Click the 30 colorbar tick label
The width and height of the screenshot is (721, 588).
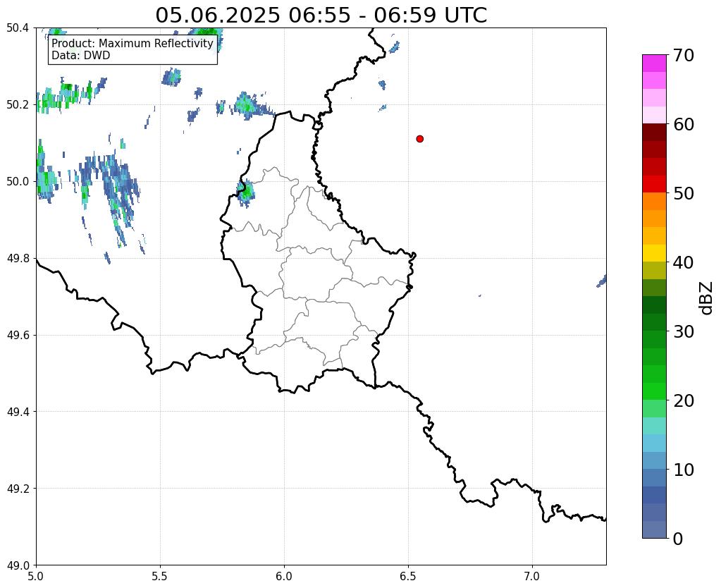tap(684, 331)
